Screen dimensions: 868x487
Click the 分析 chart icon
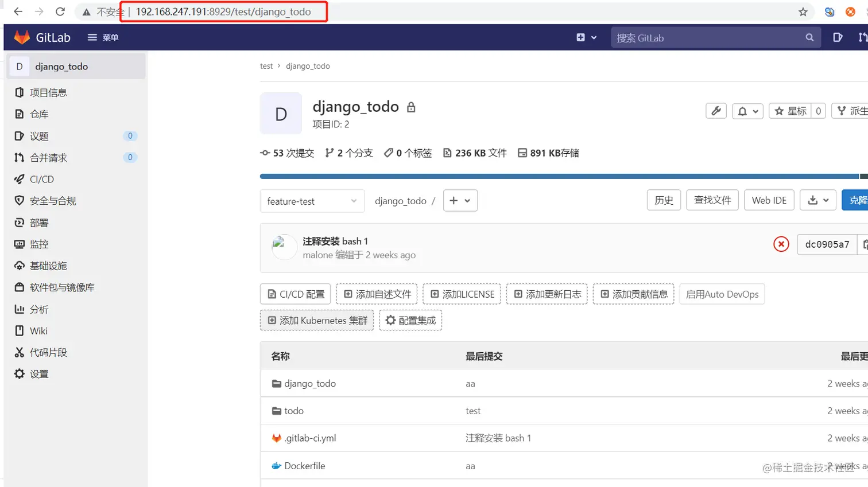[x=20, y=309]
